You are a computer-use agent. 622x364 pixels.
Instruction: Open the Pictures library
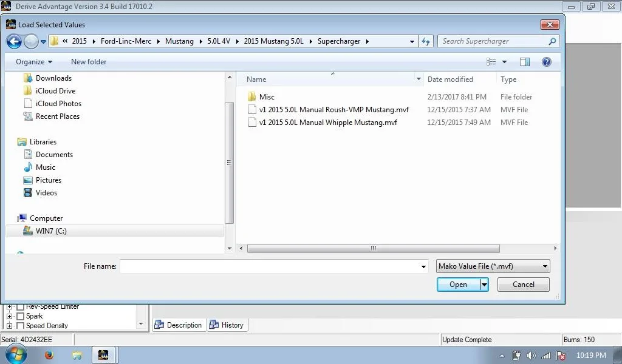click(49, 180)
